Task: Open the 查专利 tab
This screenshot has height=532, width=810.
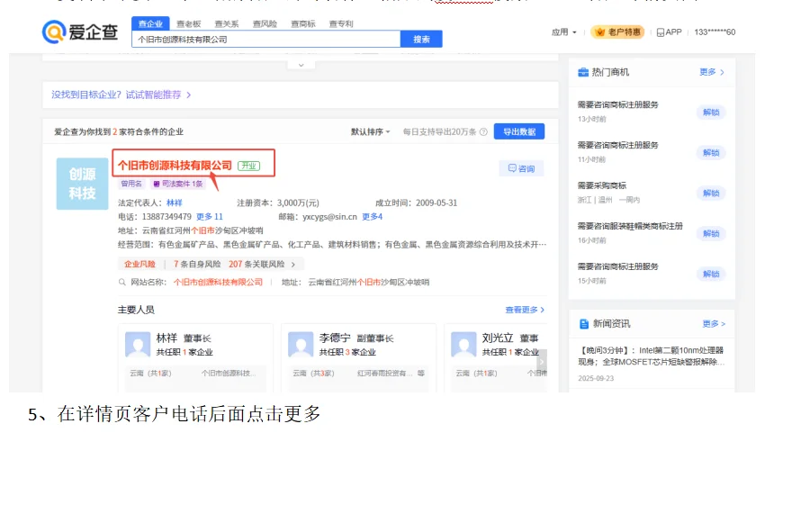Action: (341, 23)
